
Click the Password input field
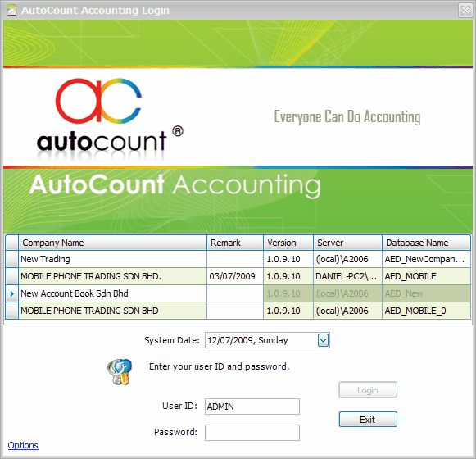[252, 433]
